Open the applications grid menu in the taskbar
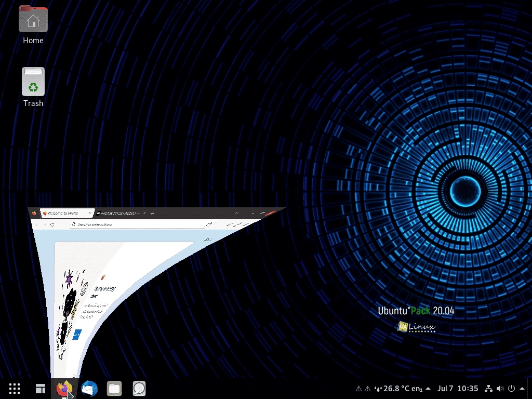The image size is (532, 399). click(15, 389)
